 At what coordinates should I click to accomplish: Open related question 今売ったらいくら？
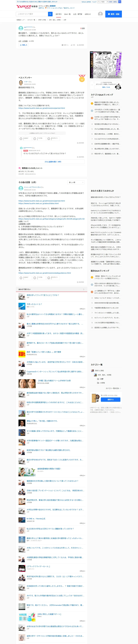(x=34, y=304)
